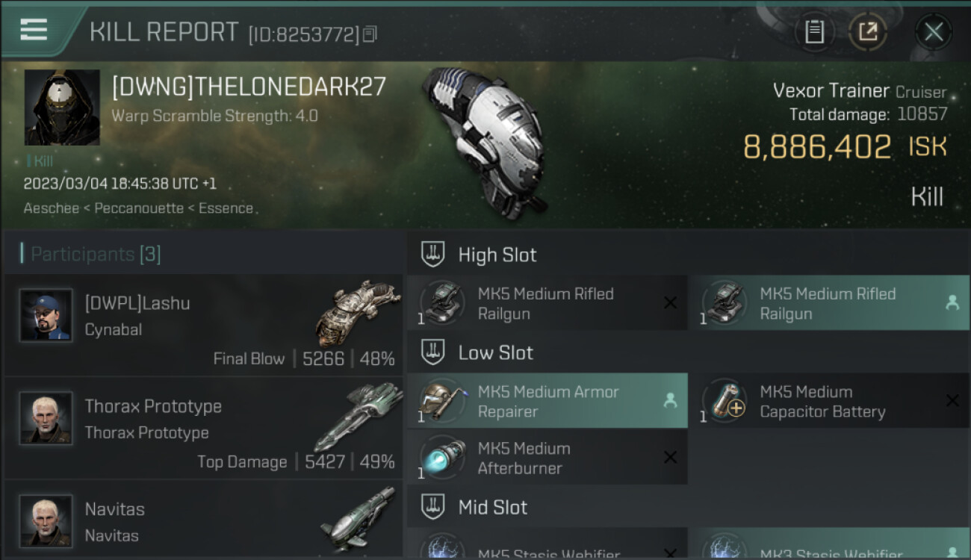Click the Low Slot shield icon

coord(433,352)
